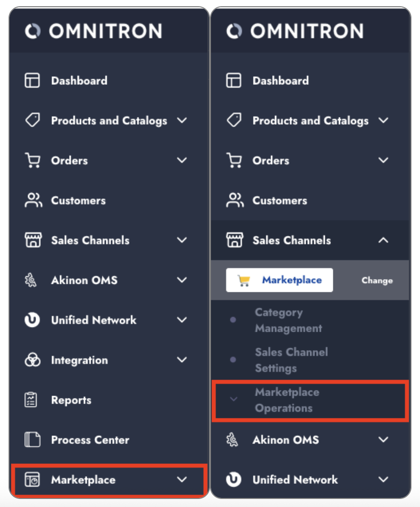Click the bullet beside Category Management
The height and width of the screenshot is (507, 420).
click(x=233, y=320)
